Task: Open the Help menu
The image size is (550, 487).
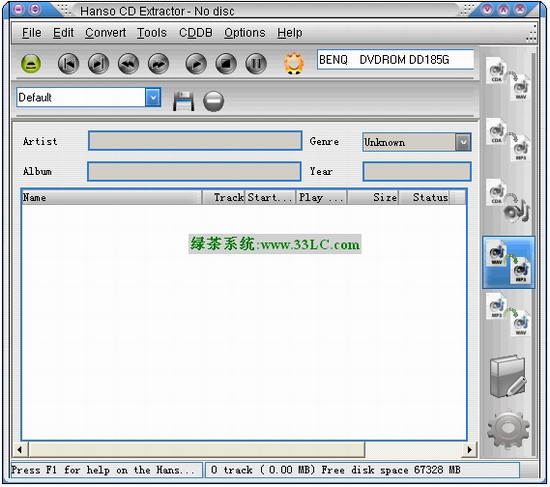Action: click(290, 33)
